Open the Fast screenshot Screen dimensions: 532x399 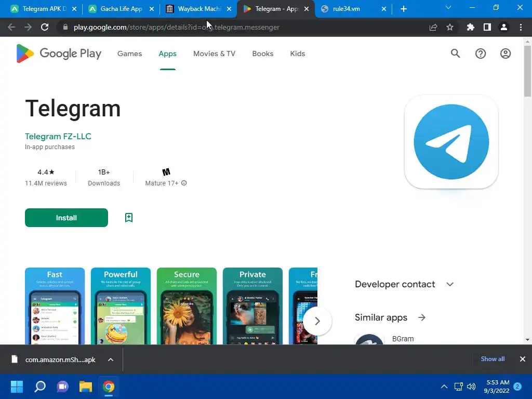click(55, 306)
